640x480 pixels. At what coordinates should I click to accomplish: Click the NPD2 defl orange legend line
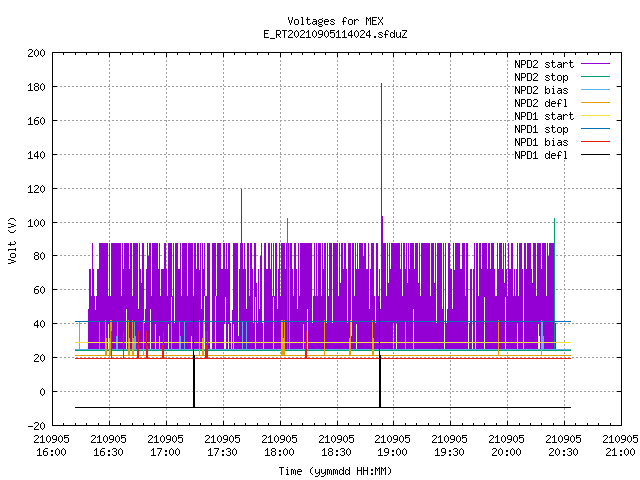[595, 103]
